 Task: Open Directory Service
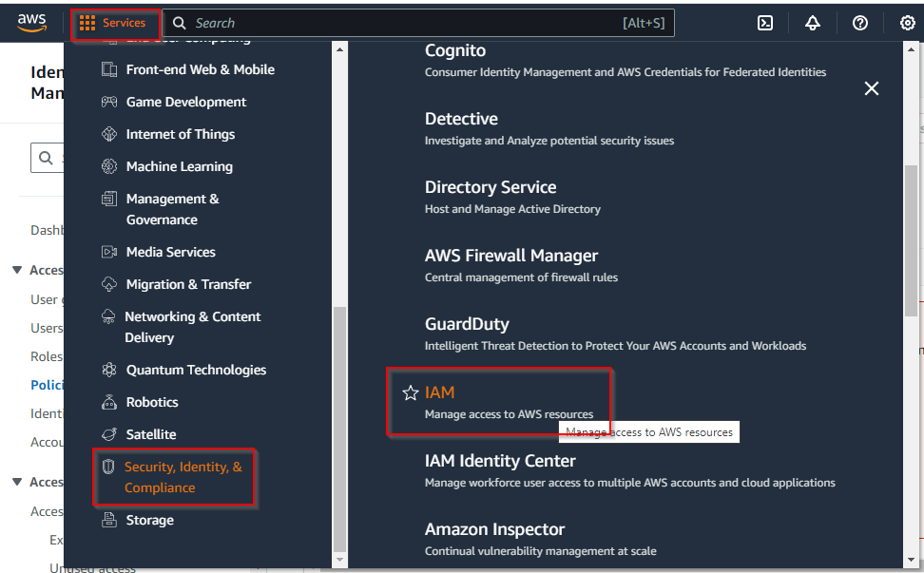click(x=491, y=187)
